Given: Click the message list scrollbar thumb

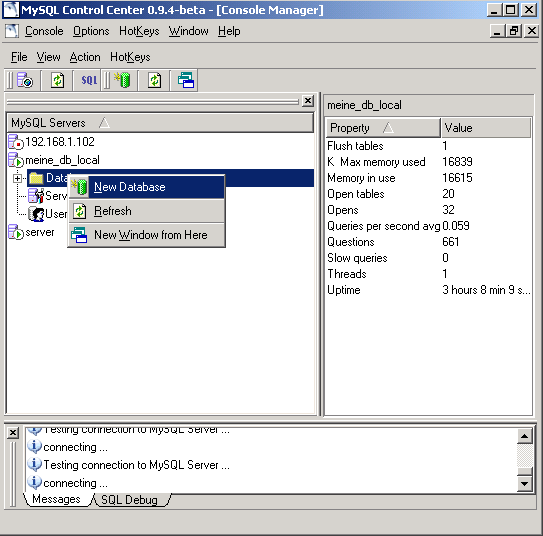Looking at the screenshot, I should coord(524,472).
